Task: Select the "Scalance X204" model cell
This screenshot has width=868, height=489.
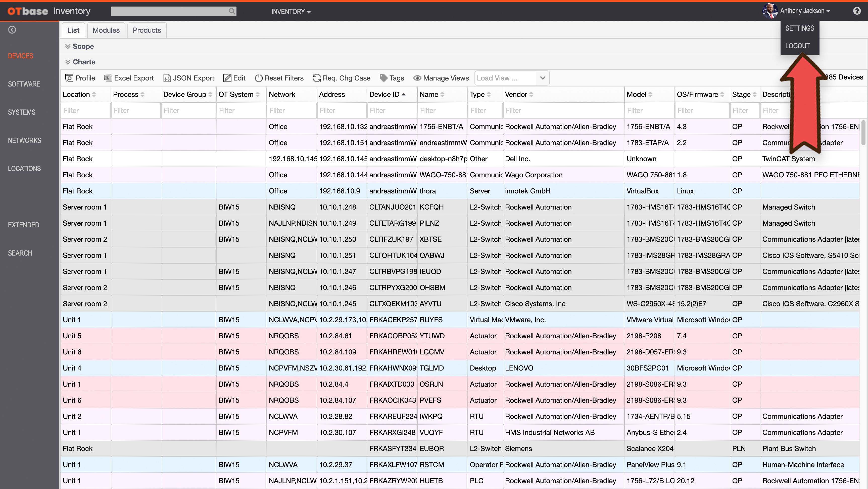Action: 649,449
